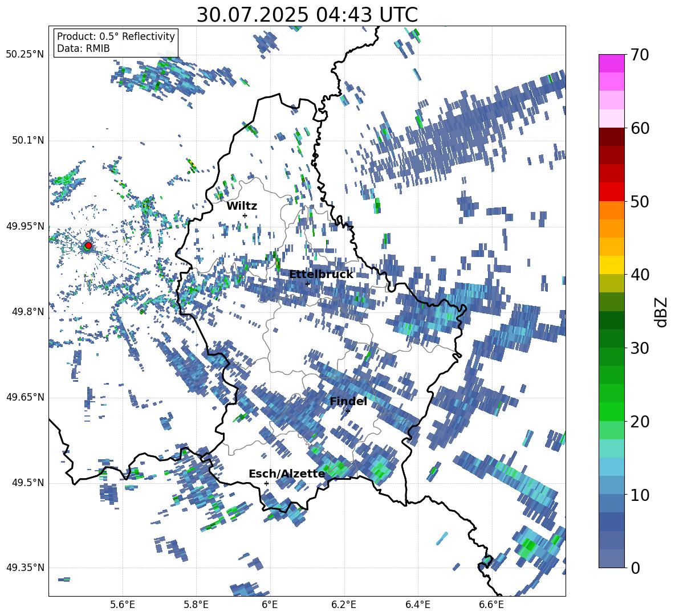
Task: Click the Wiltz location cross marker
Action: click(245, 215)
